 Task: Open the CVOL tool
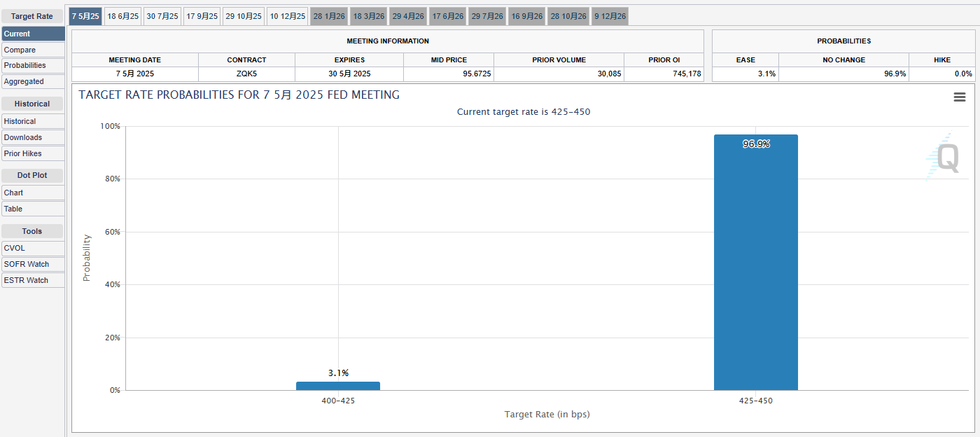(x=33, y=248)
